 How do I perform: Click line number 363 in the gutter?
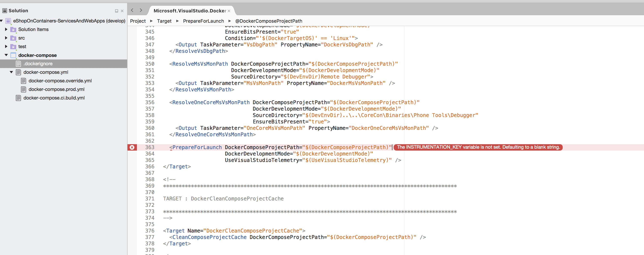[x=150, y=147]
